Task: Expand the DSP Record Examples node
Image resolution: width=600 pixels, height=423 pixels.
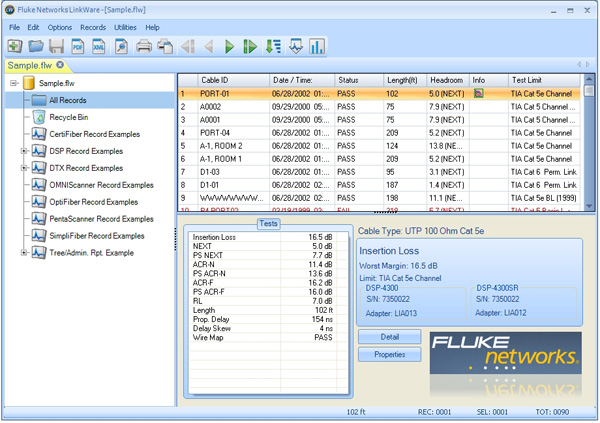Action: click(24, 151)
